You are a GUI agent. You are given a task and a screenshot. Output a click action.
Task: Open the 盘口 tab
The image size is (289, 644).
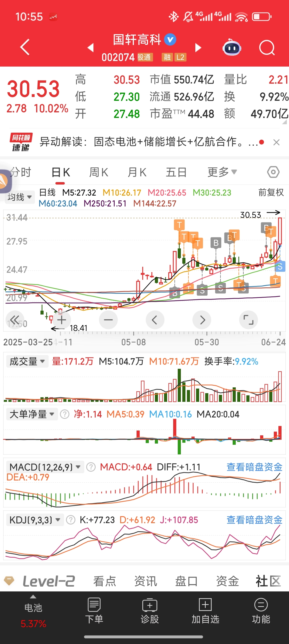[x=186, y=581]
